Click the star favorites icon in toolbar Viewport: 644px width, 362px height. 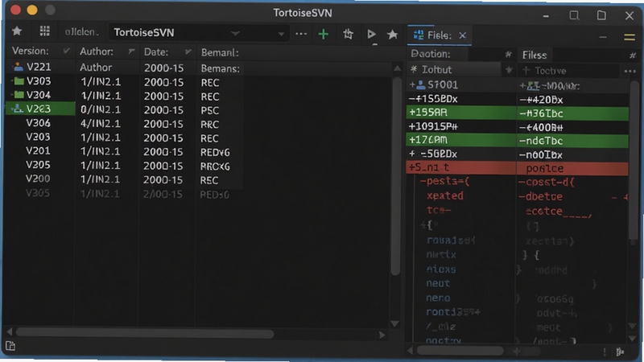[17, 31]
